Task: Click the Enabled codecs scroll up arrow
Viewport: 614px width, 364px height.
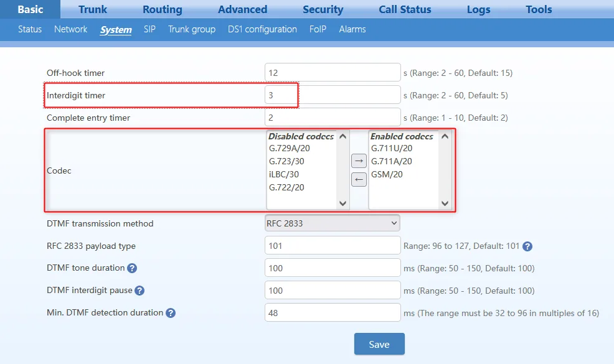Action: tap(445, 136)
